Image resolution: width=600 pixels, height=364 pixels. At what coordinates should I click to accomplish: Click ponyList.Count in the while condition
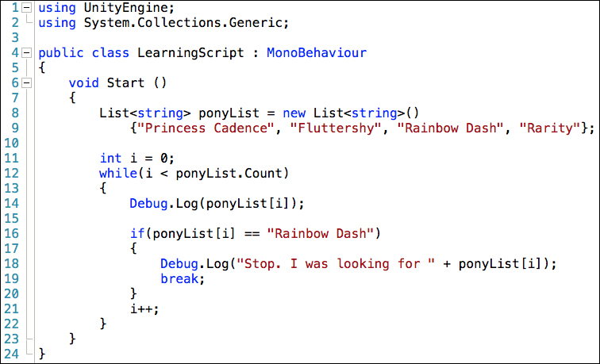click(229, 174)
